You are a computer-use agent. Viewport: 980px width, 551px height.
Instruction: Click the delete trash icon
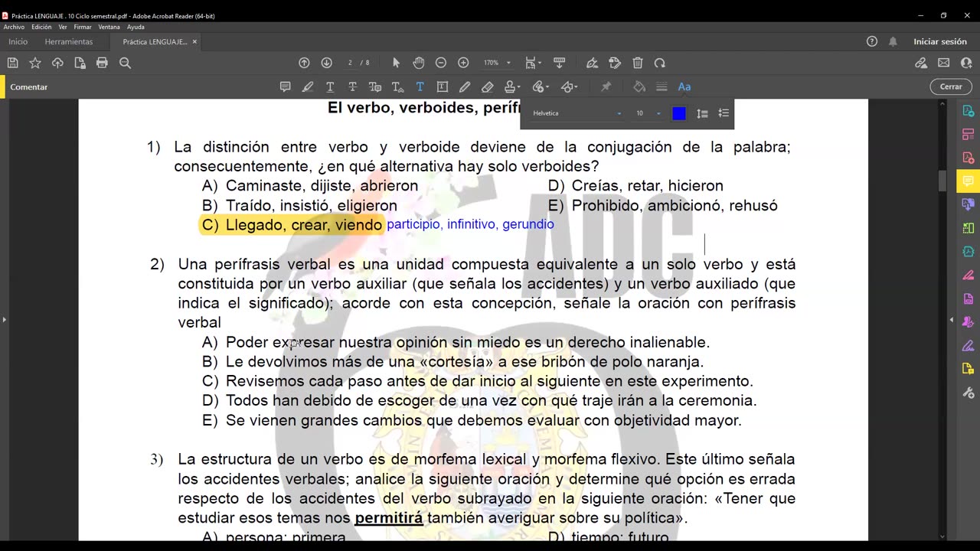pyautogui.click(x=637, y=63)
